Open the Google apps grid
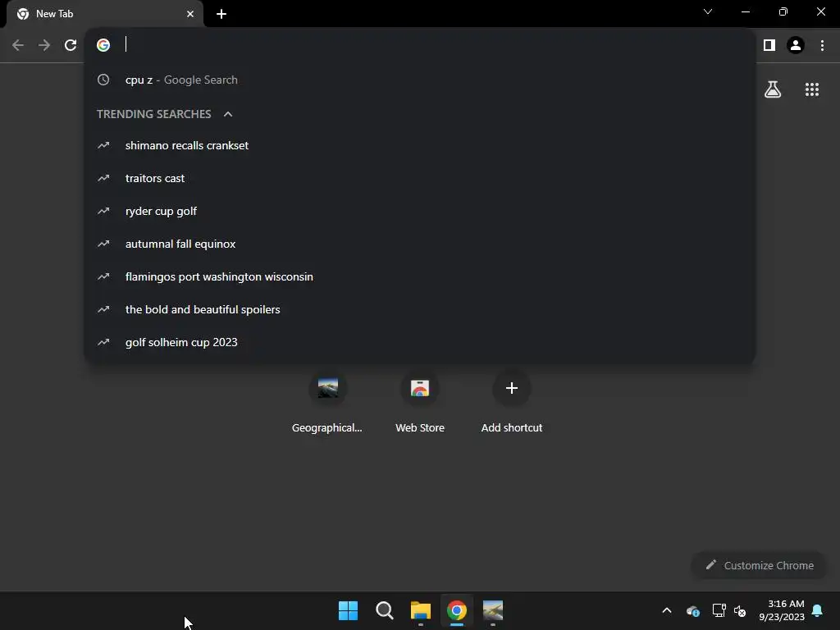The width and height of the screenshot is (840, 630). point(812,89)
